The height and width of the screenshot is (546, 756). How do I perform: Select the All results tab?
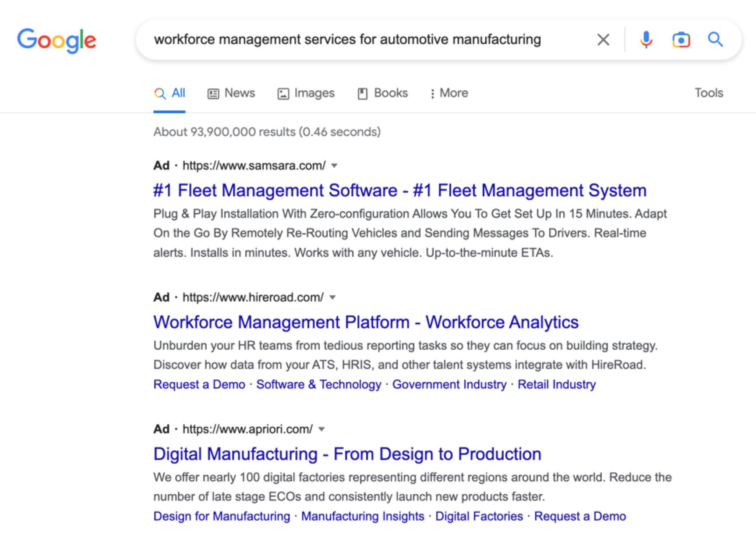click(170, 93)
